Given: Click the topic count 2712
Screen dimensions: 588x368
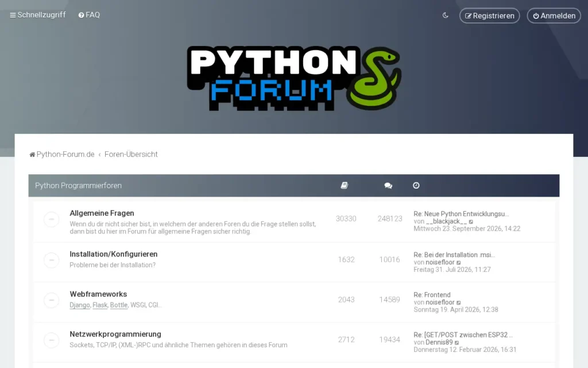Looking at the screenshot, I should pyautogui.click(x=346, y=339).
